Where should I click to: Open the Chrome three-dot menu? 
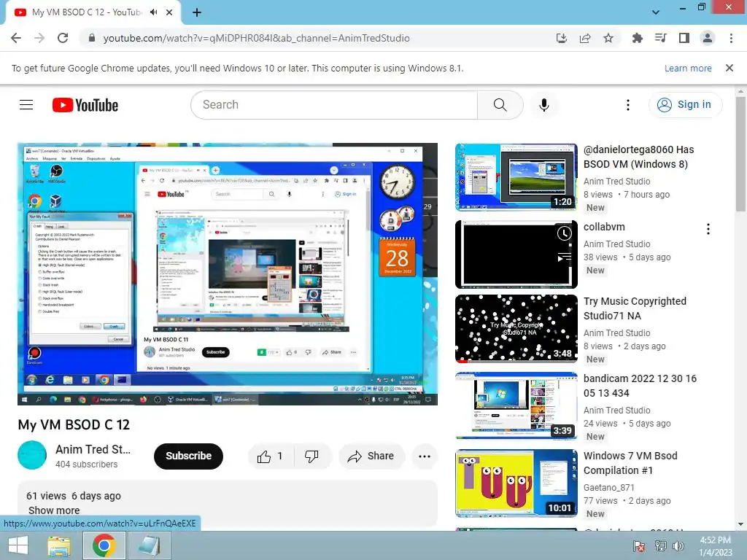coord(731,38)
